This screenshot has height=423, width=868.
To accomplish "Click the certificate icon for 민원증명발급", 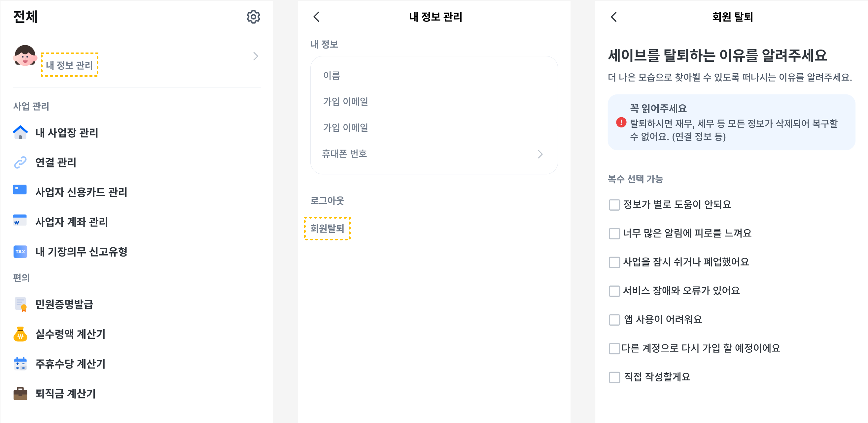I will (20, 304).
